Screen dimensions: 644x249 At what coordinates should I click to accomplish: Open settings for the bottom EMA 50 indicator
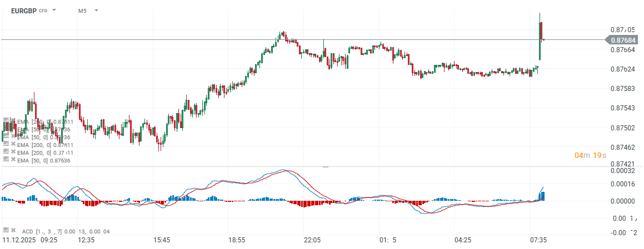coord(6,159)
